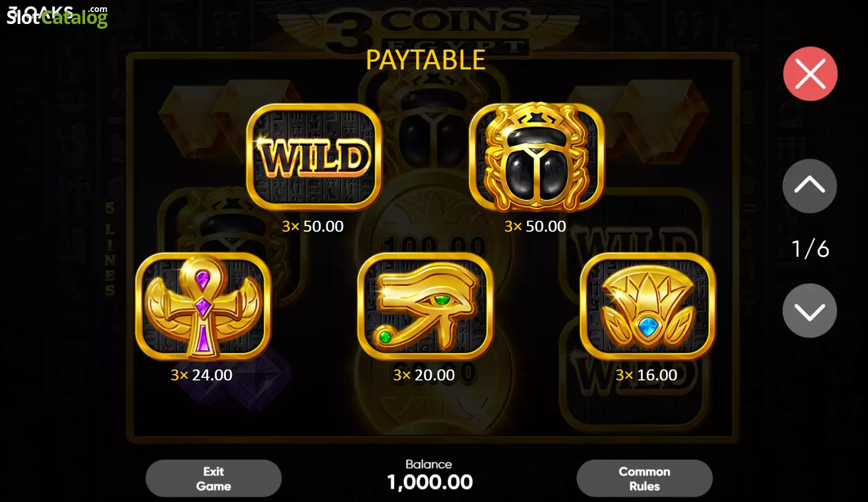The width and height of the screenshot is (868, 502).
Task: Click the Exit Game button
Action: [x=214, y=479]
